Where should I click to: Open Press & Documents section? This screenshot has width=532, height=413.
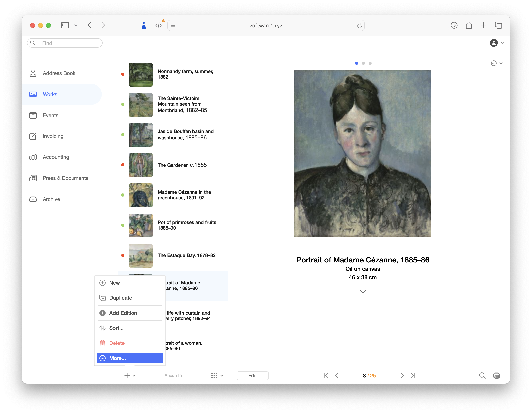click(66, 178)
